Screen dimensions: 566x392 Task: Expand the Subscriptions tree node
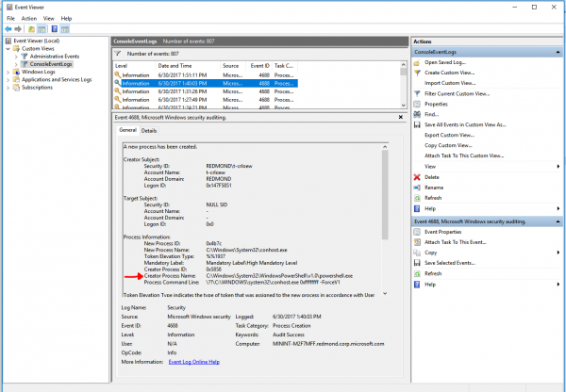coord(8,88)
